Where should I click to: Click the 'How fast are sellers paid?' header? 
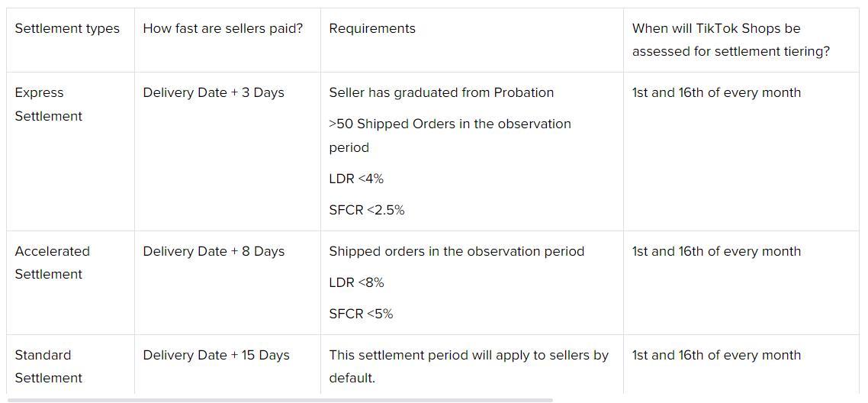coord(223,29)
